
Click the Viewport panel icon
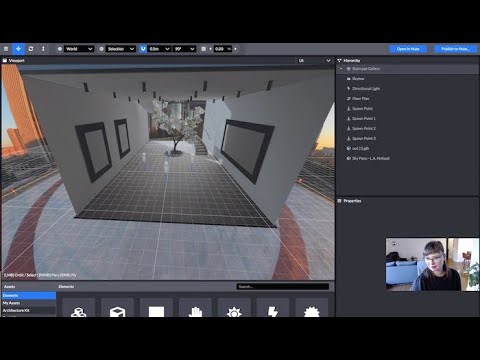click(x=5, y=61)
